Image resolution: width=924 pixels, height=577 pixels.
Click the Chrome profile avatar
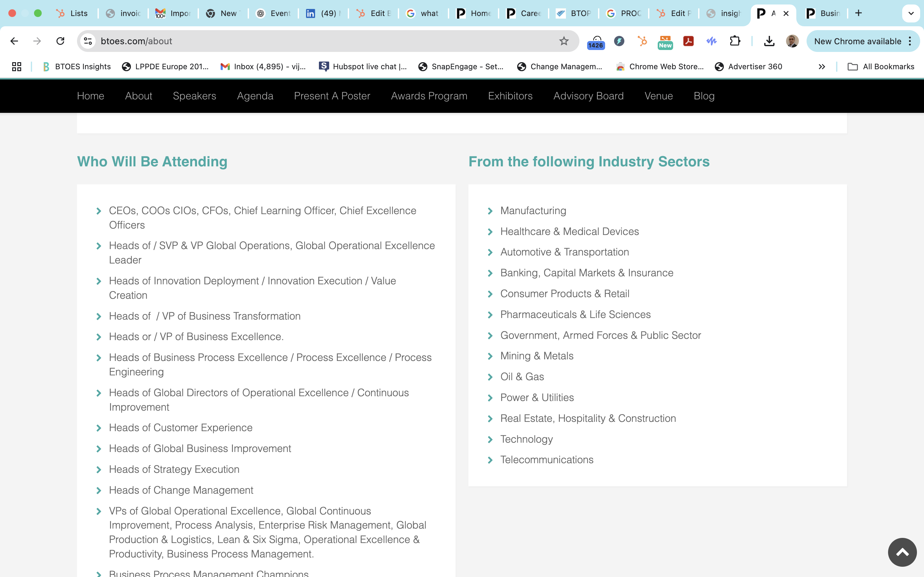tap(792, 41)
